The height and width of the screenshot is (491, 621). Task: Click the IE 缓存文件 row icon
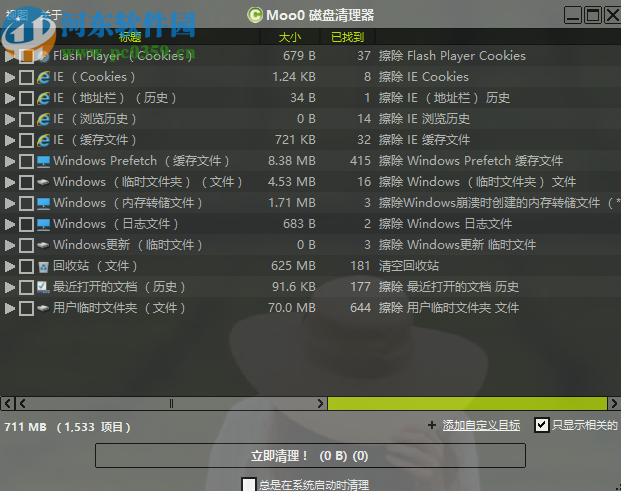pos(44,140)
